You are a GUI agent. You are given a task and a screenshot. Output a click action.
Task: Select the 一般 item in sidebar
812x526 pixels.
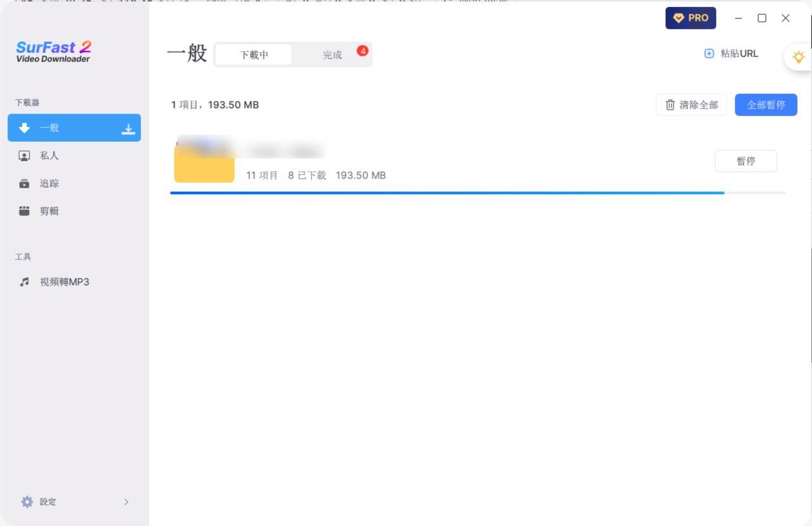click(74, 128)
